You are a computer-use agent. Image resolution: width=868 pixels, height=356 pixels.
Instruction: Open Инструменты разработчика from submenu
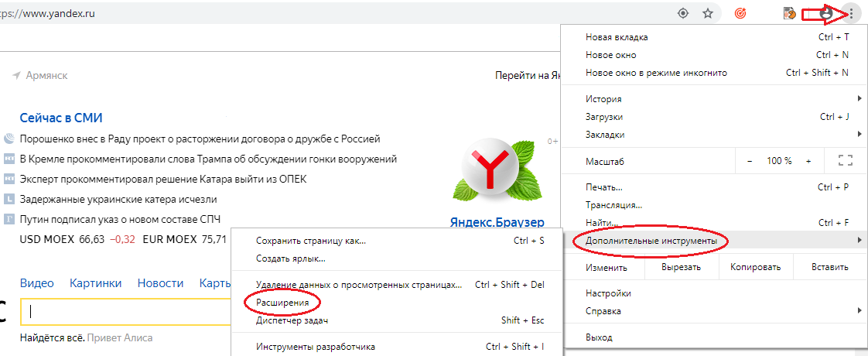coord(397,347)
